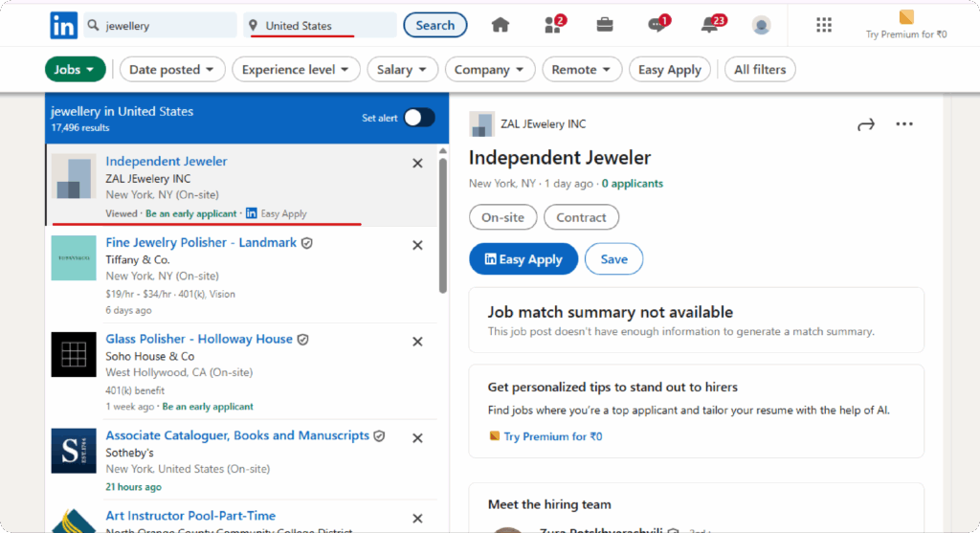Screen dimensions: 980x533
Task: Open Glass Polisher - Holloway House link
Action: pos(199,339)
